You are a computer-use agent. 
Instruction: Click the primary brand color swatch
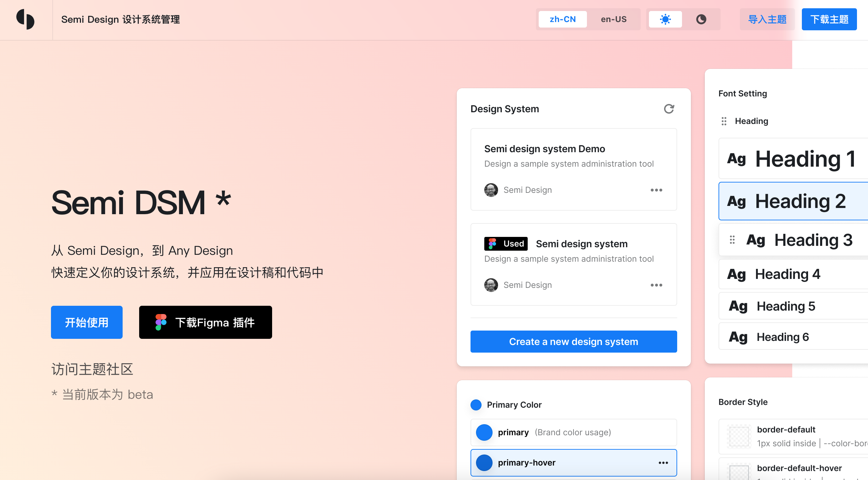tap(484, 432)
